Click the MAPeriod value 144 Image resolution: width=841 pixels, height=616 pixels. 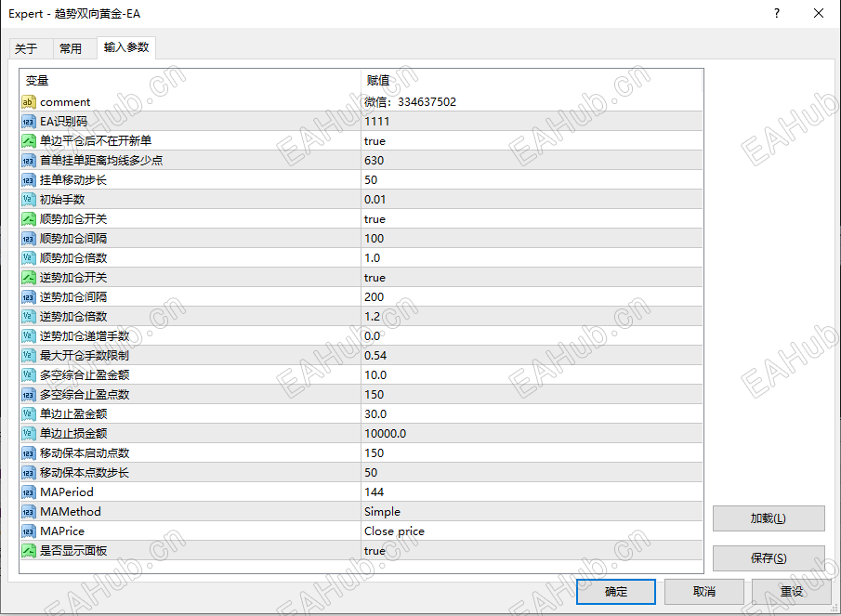pos(374,492)
